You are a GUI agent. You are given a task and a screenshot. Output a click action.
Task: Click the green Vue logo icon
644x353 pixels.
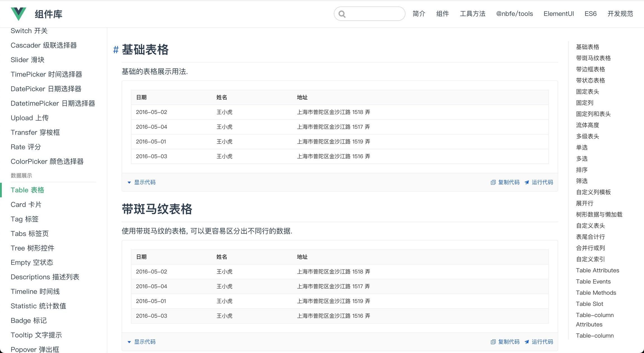point(18,14)
